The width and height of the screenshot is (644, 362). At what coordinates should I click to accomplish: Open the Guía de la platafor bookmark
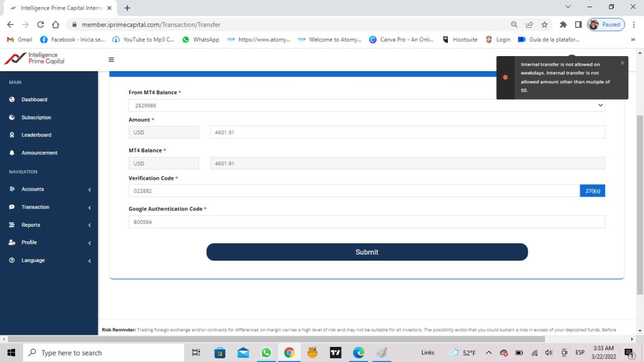(549, 39)
